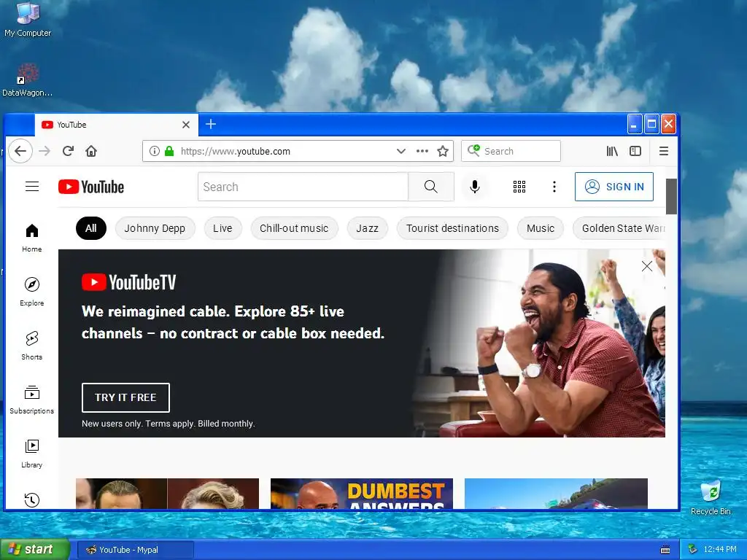Open a new tab with plus
This screenshot has height=560, width=747.
point(211,124)
